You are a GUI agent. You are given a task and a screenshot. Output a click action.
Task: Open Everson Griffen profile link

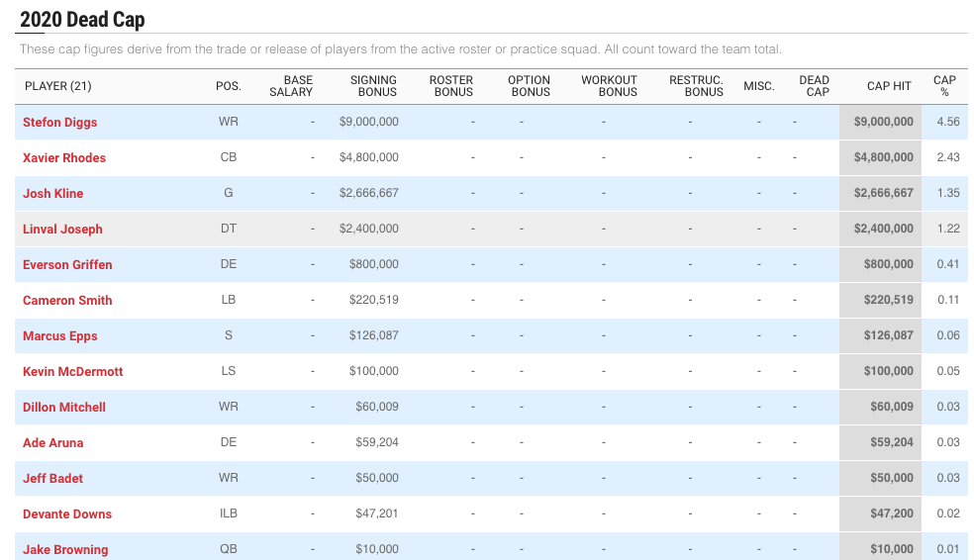[x=67, y=264]
